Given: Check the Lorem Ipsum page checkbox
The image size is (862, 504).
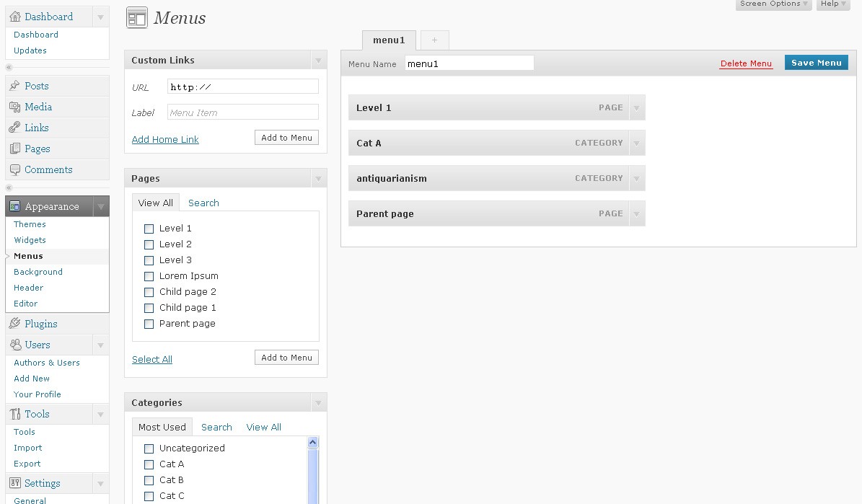Looking at the screenshot, I should (149, 275).
